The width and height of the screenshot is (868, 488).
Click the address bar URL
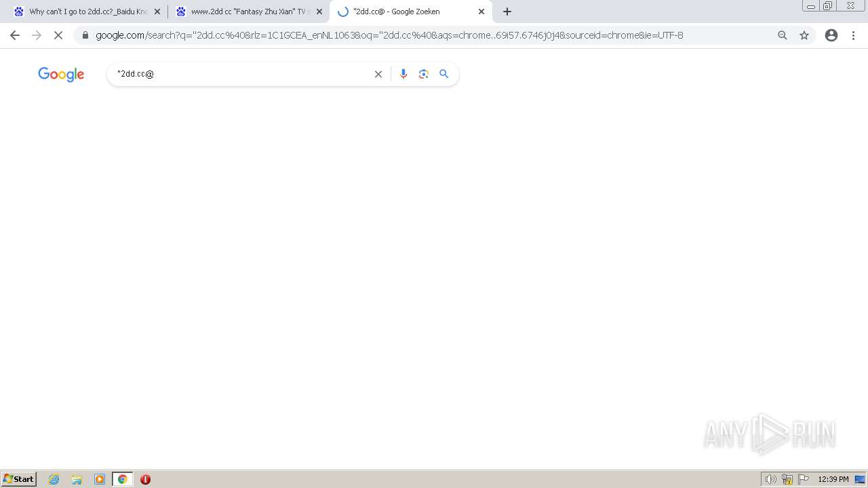[389, 35]
